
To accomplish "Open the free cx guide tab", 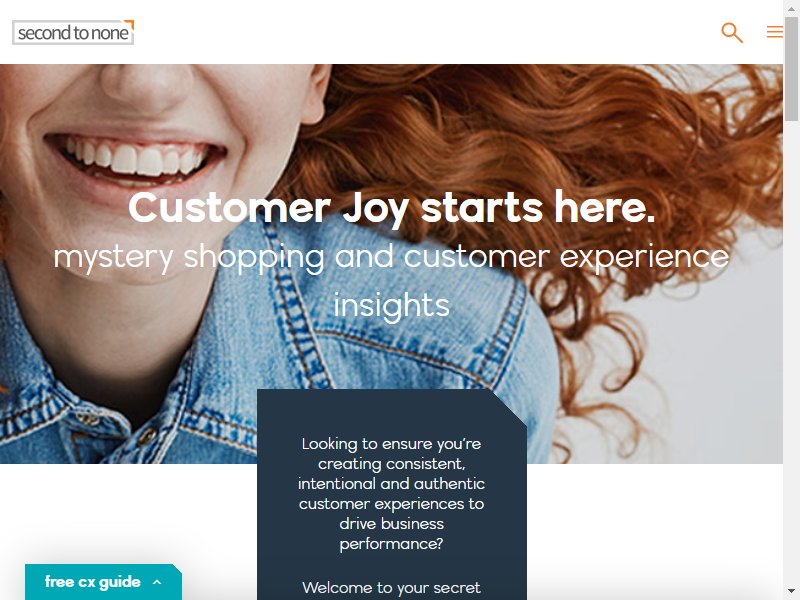I will pyautogui.click(x=103, y=582).
